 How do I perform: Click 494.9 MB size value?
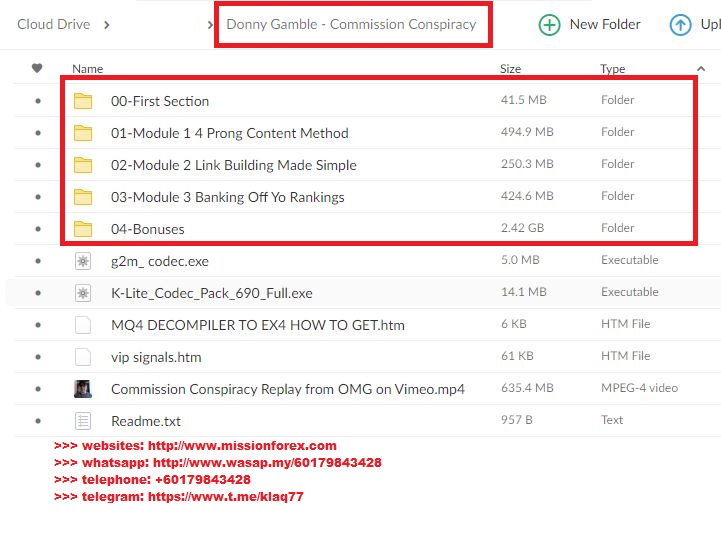click(x=527, y=132)
